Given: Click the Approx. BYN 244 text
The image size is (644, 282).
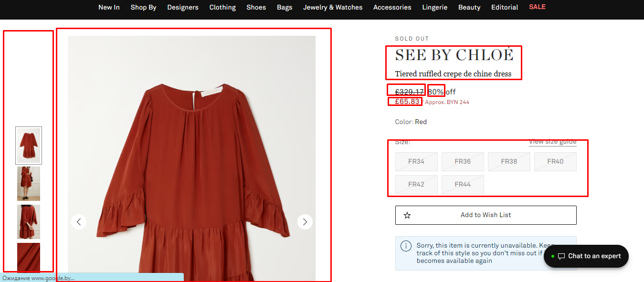Looking at the screenshot, I should pos(447,102).
